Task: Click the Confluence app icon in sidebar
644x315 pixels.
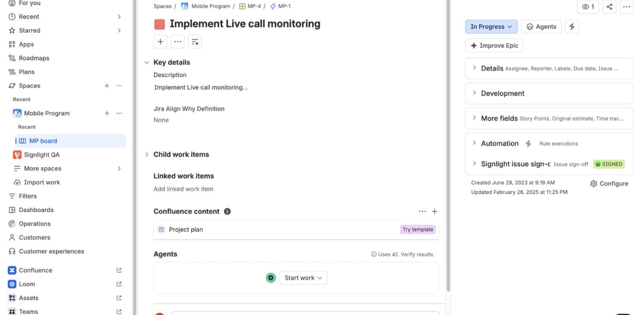Action: (12, 270)
